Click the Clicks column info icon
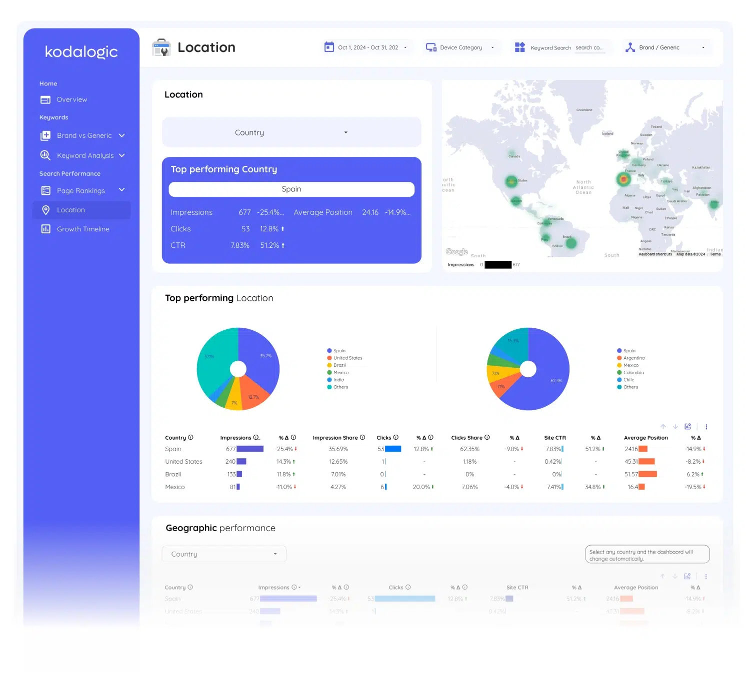750x700 pixels. click(x=396, y=437)
